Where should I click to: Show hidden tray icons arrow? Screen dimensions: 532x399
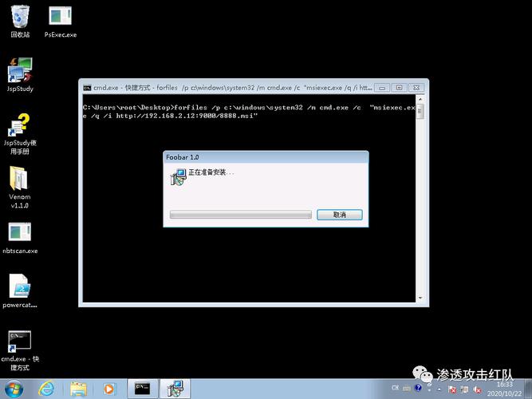point(439,389)
